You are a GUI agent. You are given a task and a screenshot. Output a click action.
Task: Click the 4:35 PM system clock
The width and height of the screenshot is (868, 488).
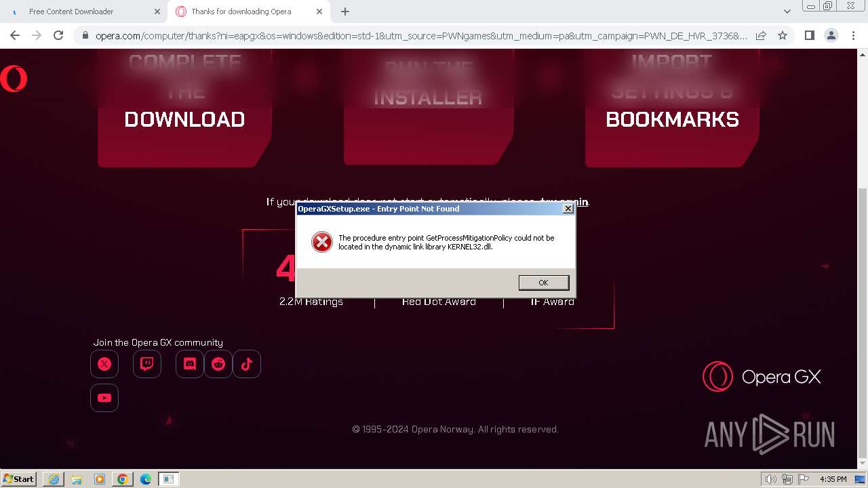(833, 479)
